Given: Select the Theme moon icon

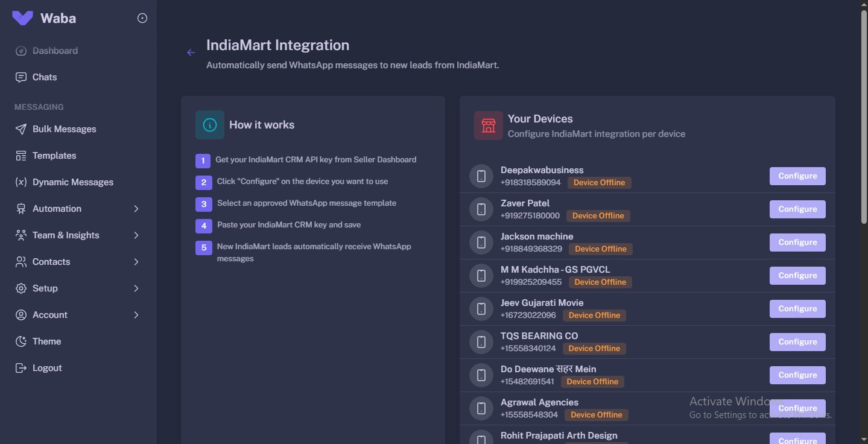Looking at the screenshot, I should [20, 341].
